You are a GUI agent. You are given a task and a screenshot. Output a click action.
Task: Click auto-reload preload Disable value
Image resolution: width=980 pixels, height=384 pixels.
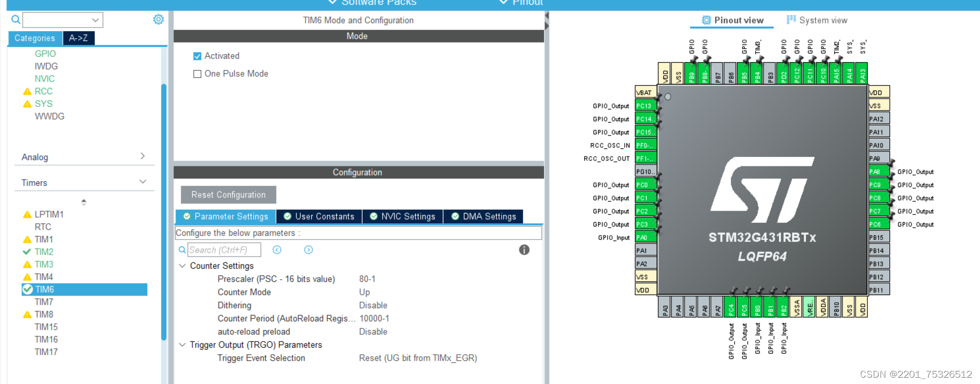pos(373,332)
